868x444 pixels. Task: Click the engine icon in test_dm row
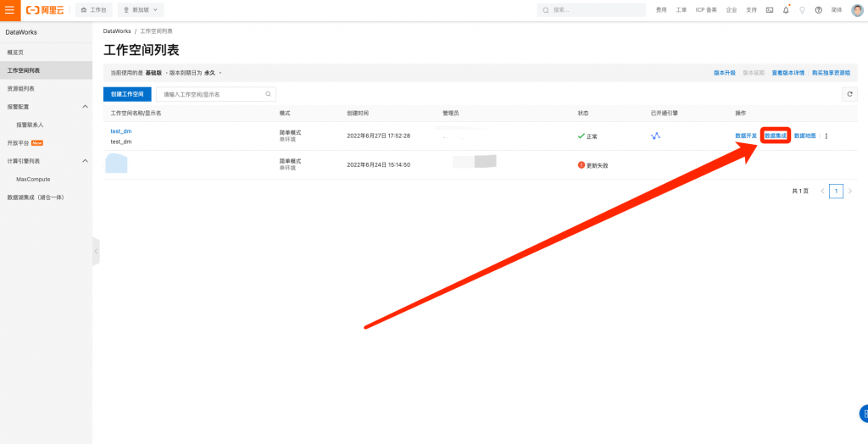655,136
